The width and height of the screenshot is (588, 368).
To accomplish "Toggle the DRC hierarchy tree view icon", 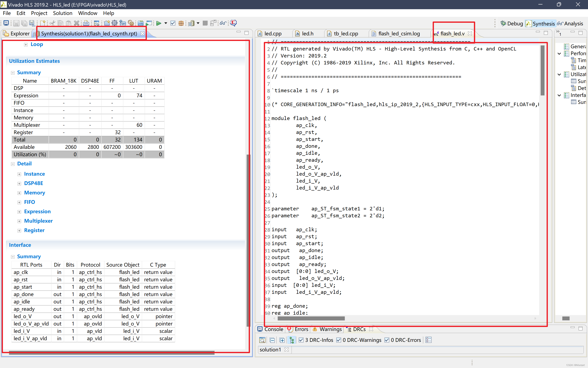I will tap(292, 340).
